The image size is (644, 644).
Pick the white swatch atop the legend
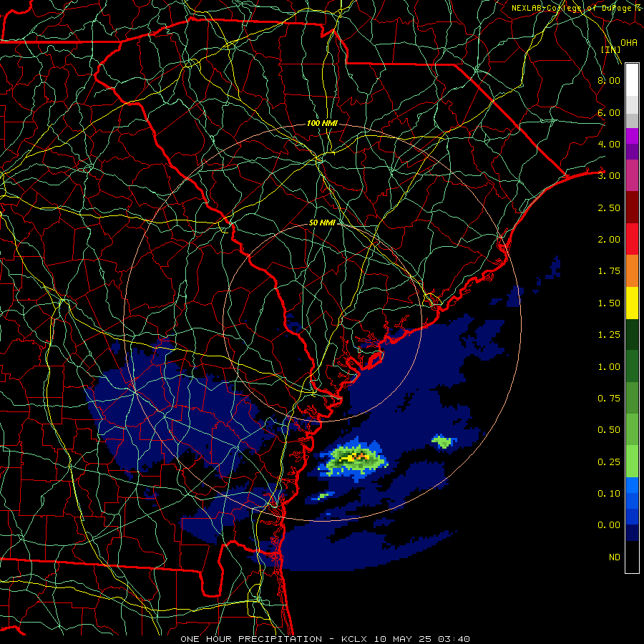coord(632,80)
